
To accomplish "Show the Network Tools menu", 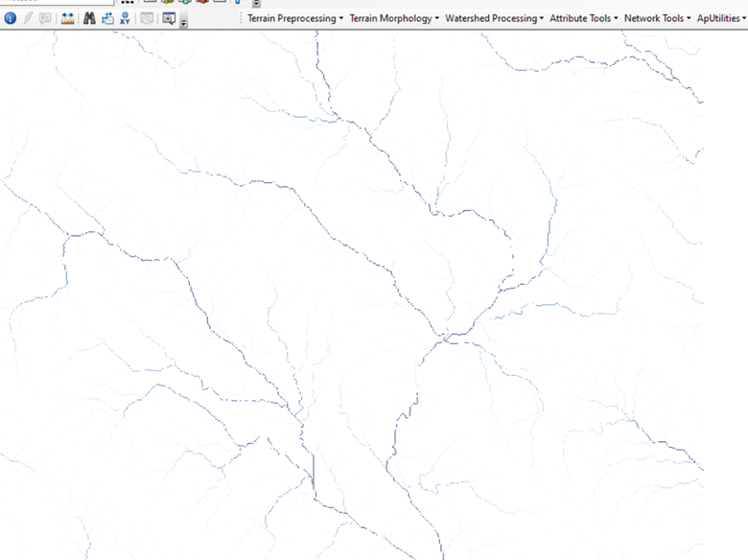I will pyautogui.click(x=657, y=18).
